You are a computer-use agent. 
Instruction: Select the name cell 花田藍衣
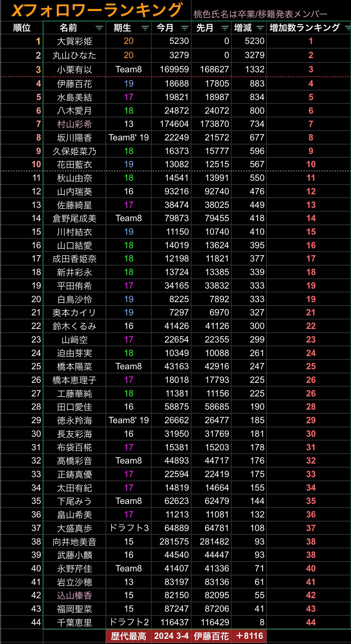(74, 164)
